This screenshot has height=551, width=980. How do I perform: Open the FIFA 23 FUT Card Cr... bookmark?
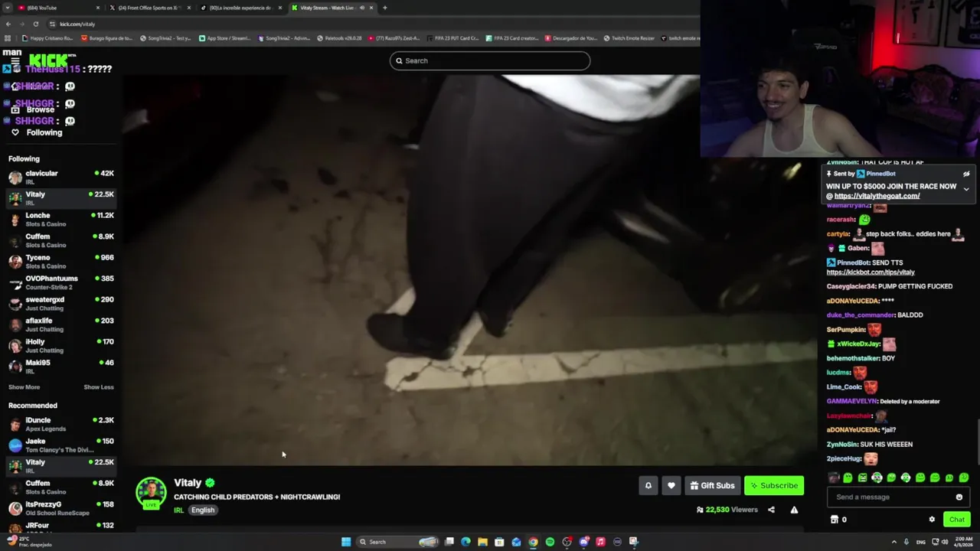[452, 38]
